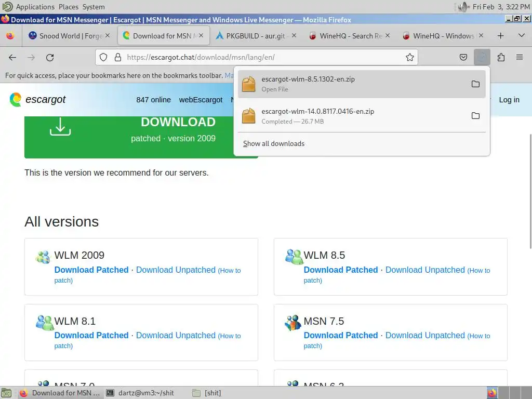Switch to the WineHQ - Windows tab
The width and height of the screenshot is (532, 399).
[443, 36]
